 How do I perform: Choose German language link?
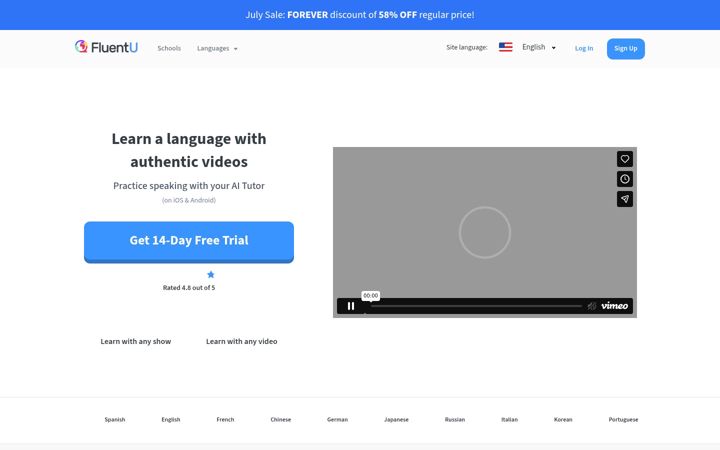pyautogui.click(x=338, y=419)
